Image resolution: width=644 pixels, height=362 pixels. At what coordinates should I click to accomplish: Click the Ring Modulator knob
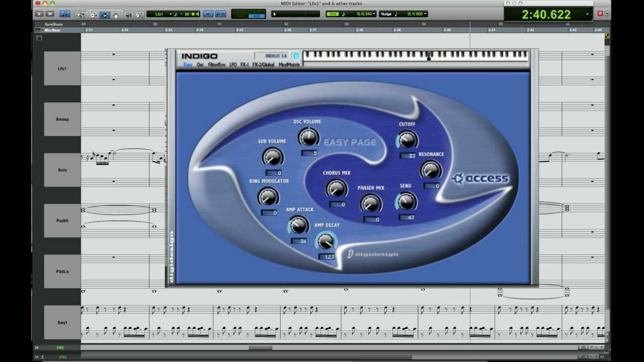point(268,197)
